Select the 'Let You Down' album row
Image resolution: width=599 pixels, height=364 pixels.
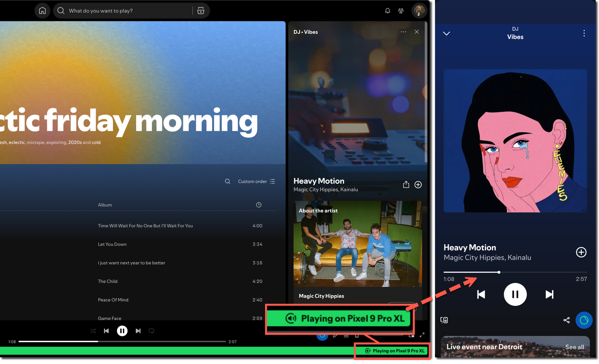click(x=112, y=244)
